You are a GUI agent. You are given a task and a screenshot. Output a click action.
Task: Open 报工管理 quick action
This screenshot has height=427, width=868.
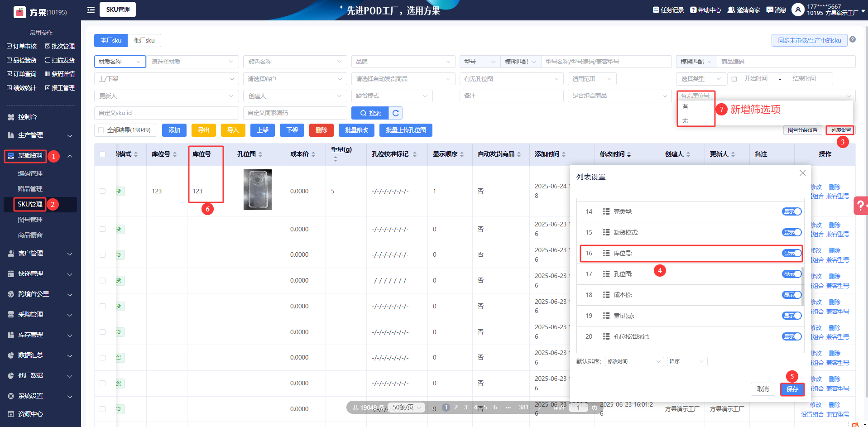click(60, 88)
